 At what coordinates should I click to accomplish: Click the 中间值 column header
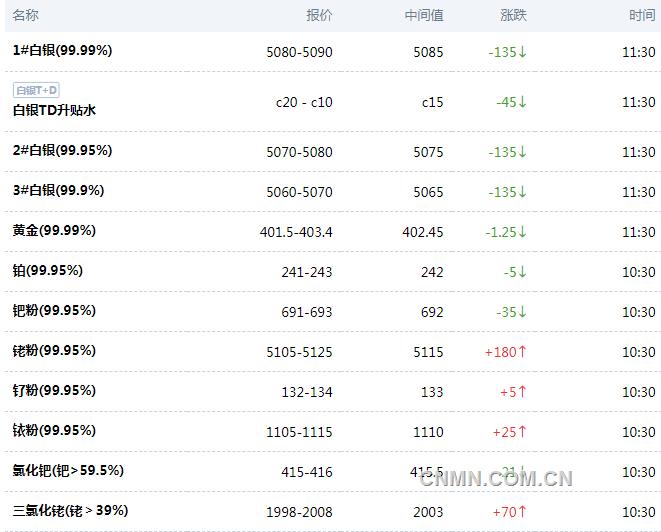424,15
